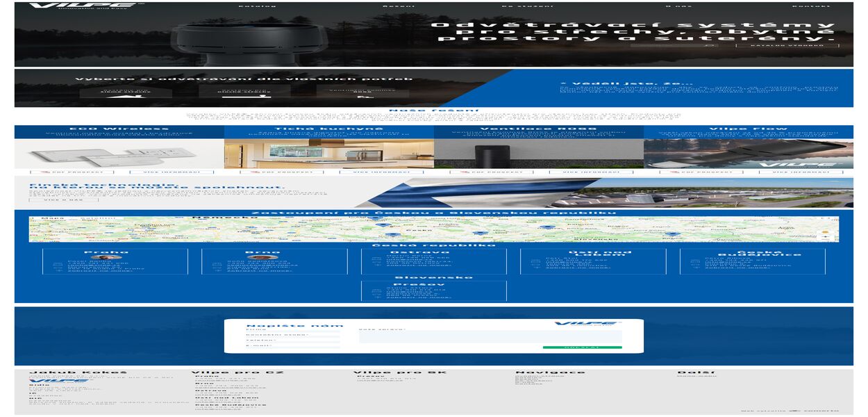Click Více informací under Tichá kuchyně

click(x=382, y=172)
